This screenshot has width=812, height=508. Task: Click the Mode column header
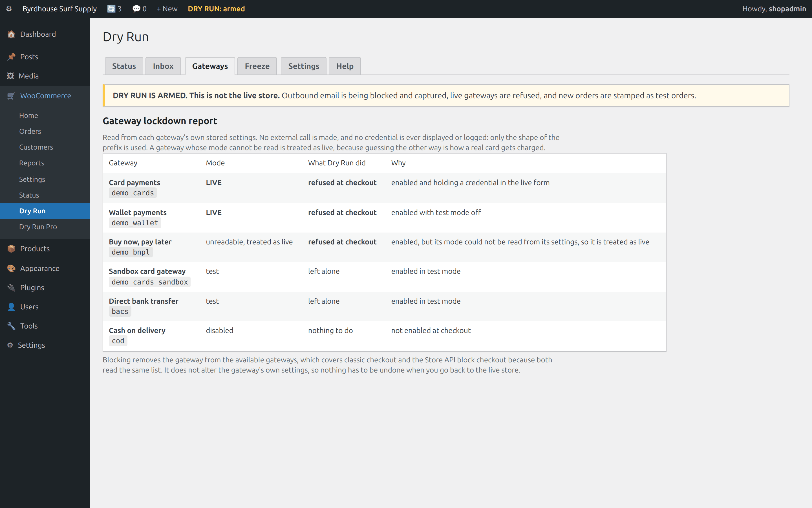pyautogui.click(x=215, y=163)
